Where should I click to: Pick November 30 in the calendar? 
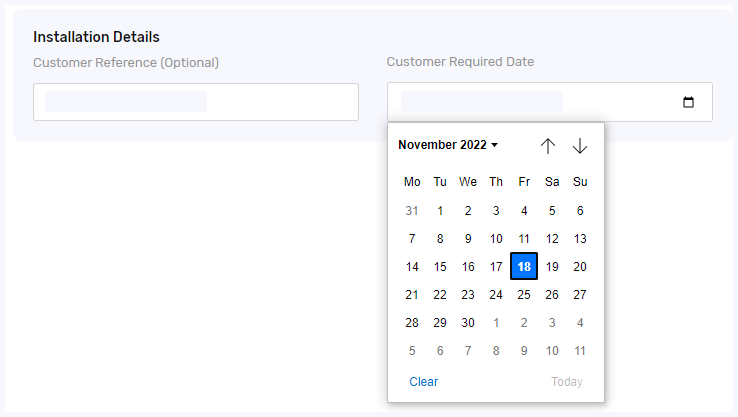(468, 323)
